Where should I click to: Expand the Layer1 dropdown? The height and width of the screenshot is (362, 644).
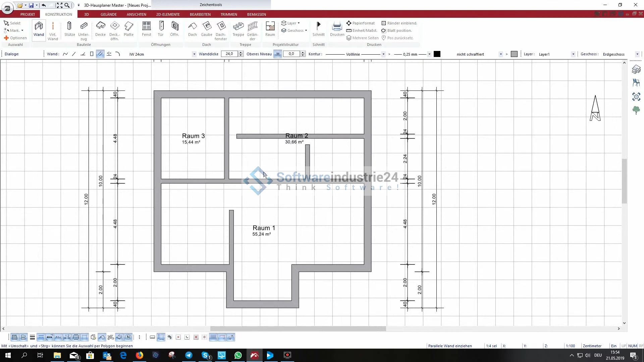pyautogui.click(x=573, y=54)
